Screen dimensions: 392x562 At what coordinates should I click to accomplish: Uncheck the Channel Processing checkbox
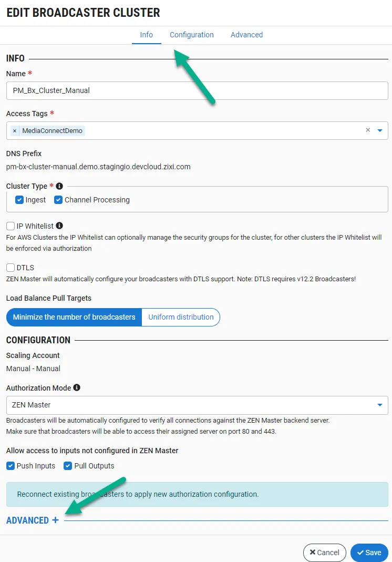tap(58, 200)
